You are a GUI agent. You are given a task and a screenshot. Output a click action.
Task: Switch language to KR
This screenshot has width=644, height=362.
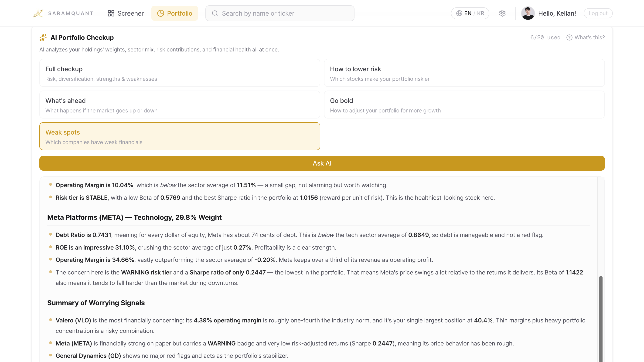480,13
